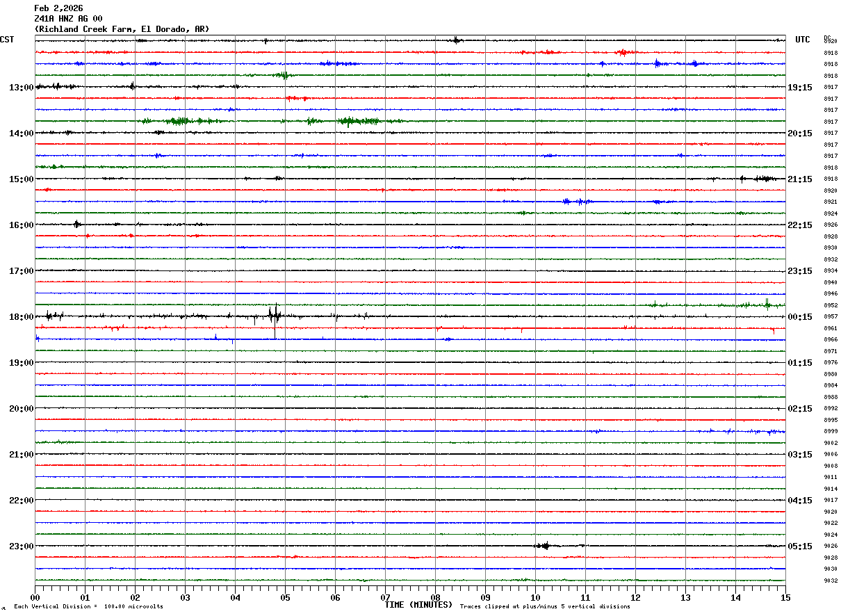The image size is (841, 616).
Task: Click DC offset value 8957
Action: coord(831,317)
